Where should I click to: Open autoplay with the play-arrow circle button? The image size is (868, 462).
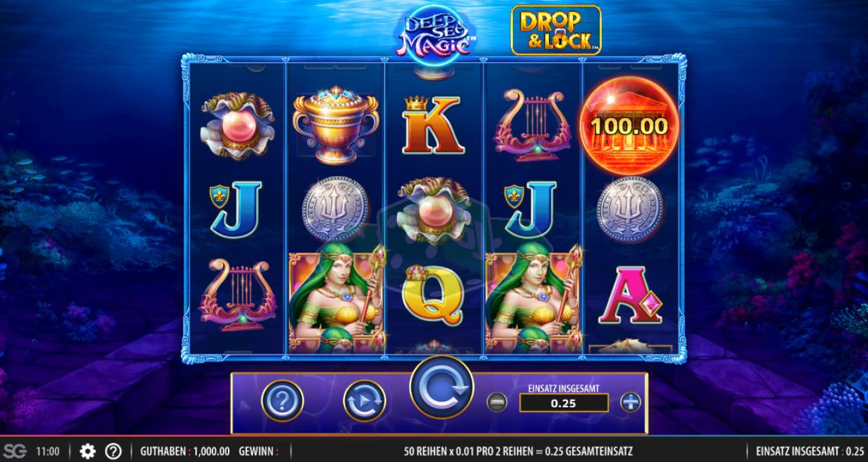point(364,401)
